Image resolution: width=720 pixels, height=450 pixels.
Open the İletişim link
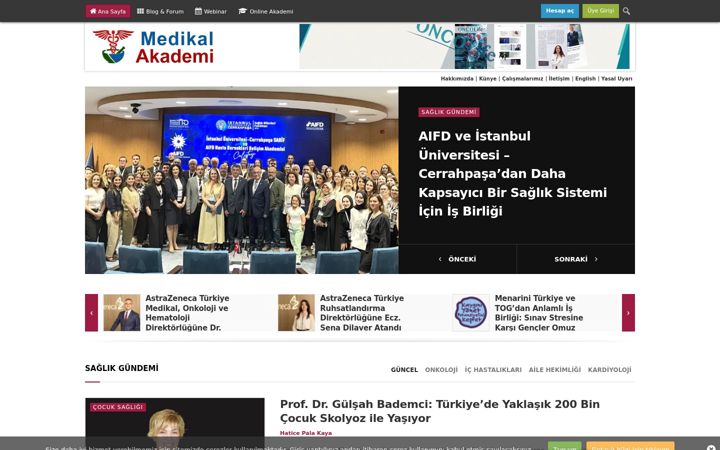point(559,79)
